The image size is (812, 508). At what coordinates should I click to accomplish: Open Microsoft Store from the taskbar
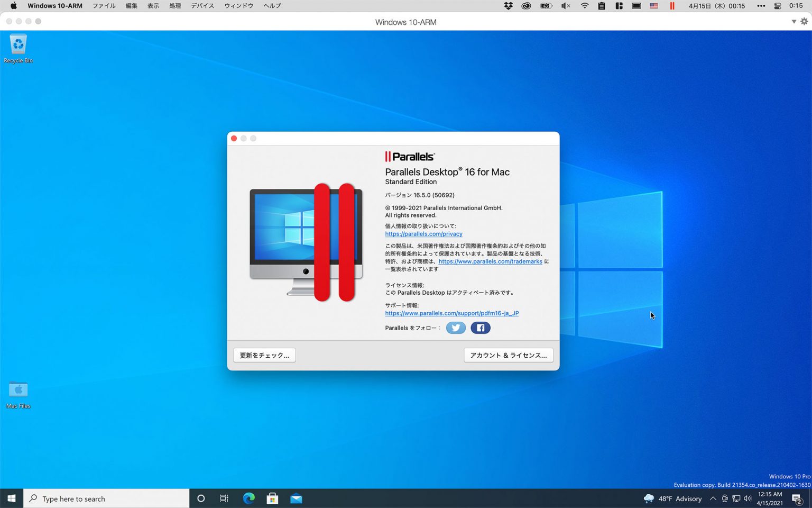[x=272, y=498]
